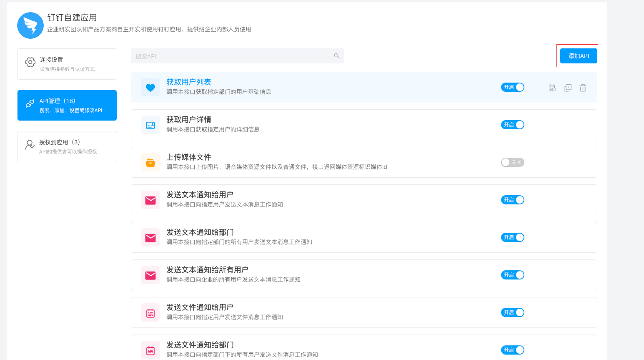The image size is (644, 360).
Task: Click the trash icon to delete 获取用户列表
Action: pos(583,88)
